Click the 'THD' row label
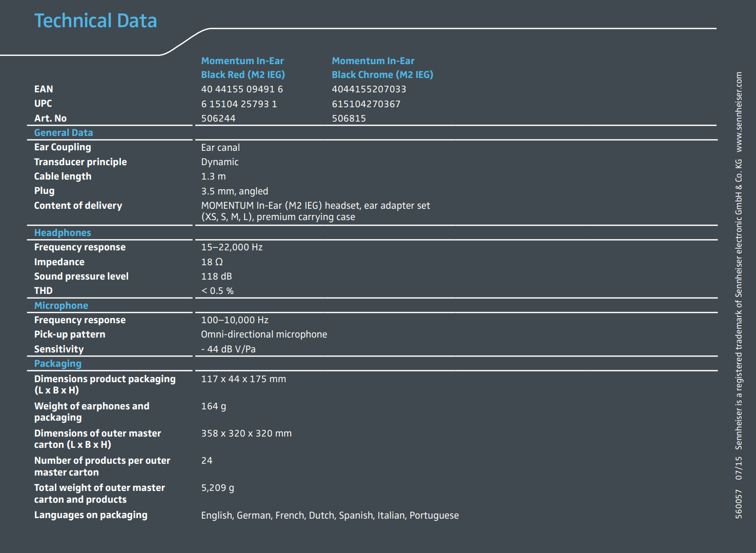 (43, 291)
